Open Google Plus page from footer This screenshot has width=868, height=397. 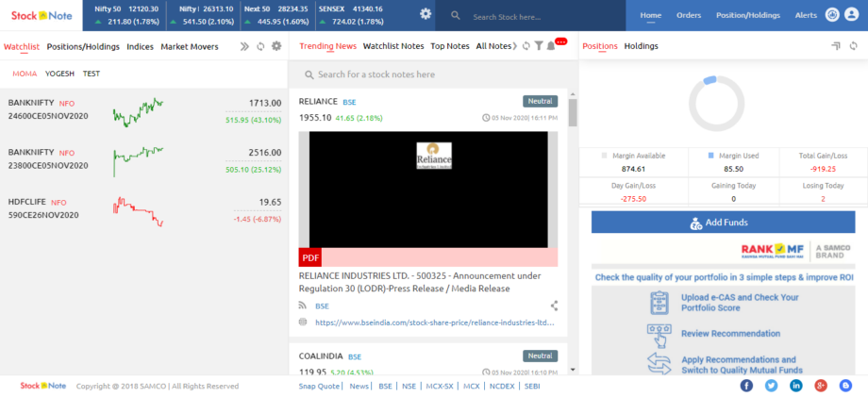click(x=821, y=386)
